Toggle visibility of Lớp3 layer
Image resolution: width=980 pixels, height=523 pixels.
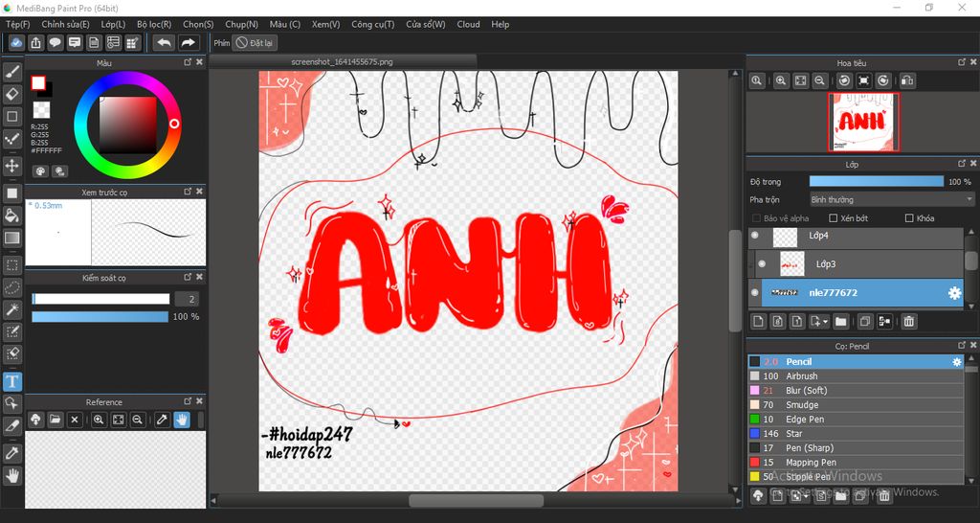[762, 264]
